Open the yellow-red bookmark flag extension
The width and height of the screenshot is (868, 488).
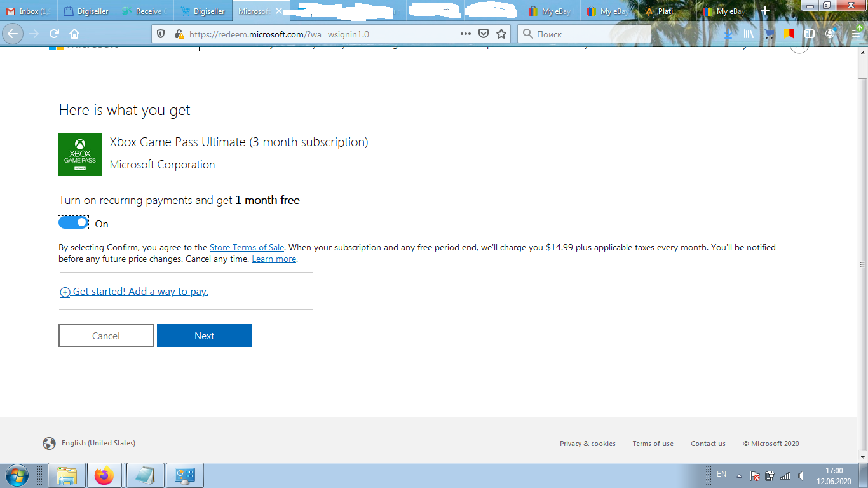[x=789, y=34]
